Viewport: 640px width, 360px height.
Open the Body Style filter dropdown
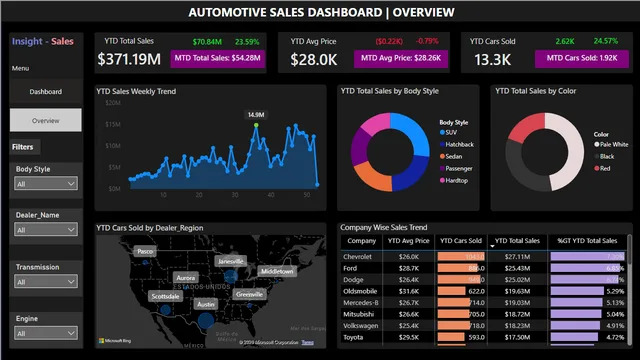point(46,184)
